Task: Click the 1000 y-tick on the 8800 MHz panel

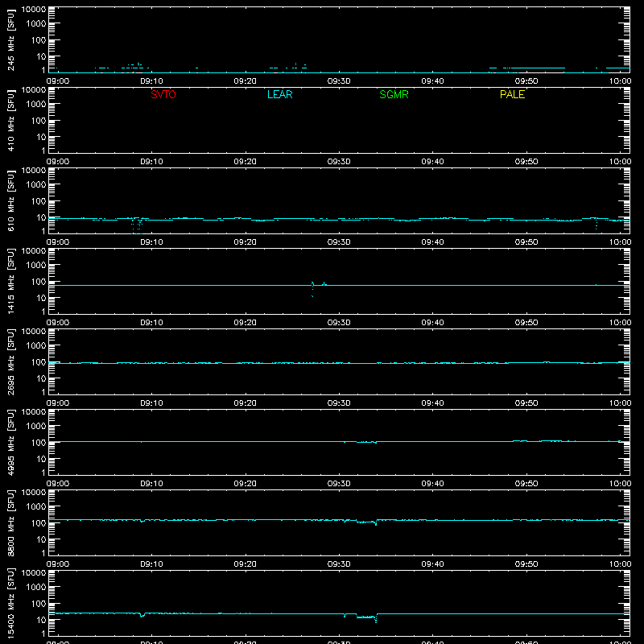Action: pyautogui.click(x=35, y=507)
